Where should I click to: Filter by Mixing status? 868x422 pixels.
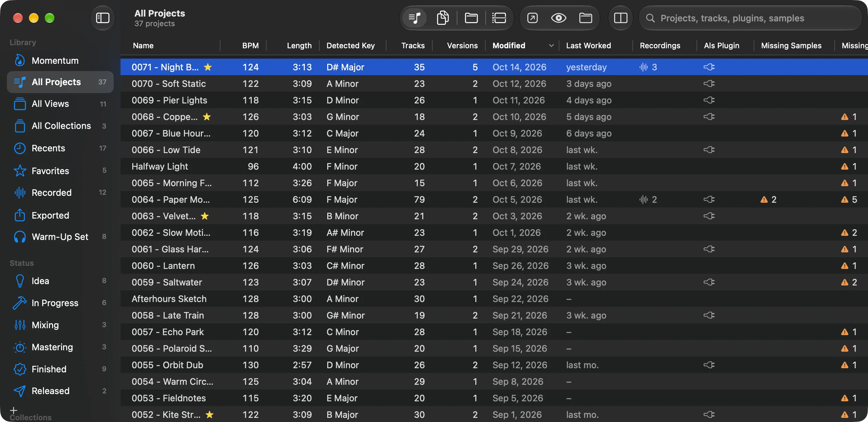tap(60, 325)
